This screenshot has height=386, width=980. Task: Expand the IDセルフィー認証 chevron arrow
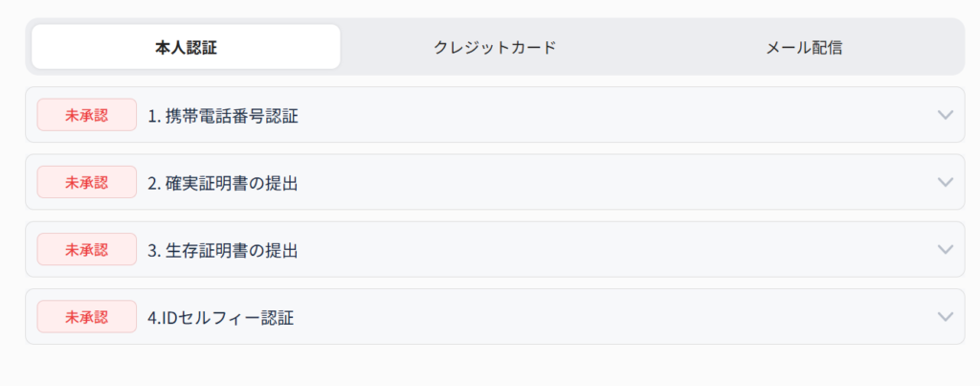pyautogui.click(x=946, y=316)
